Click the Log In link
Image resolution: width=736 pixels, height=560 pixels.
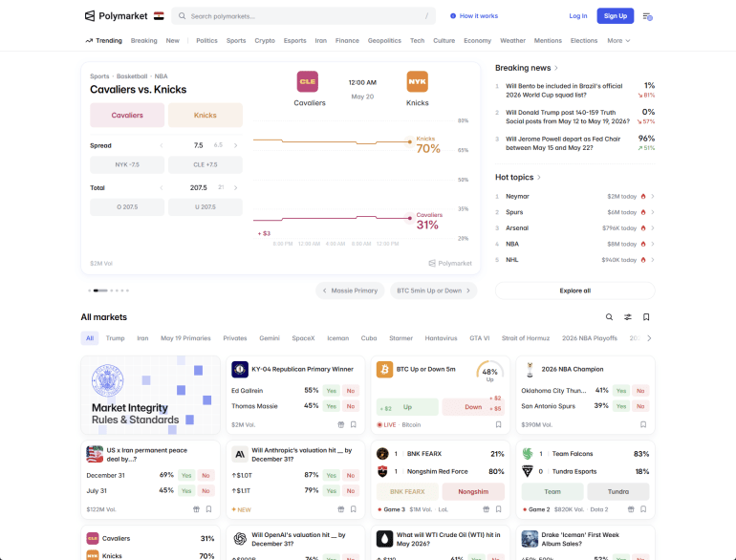click(578, 16)
